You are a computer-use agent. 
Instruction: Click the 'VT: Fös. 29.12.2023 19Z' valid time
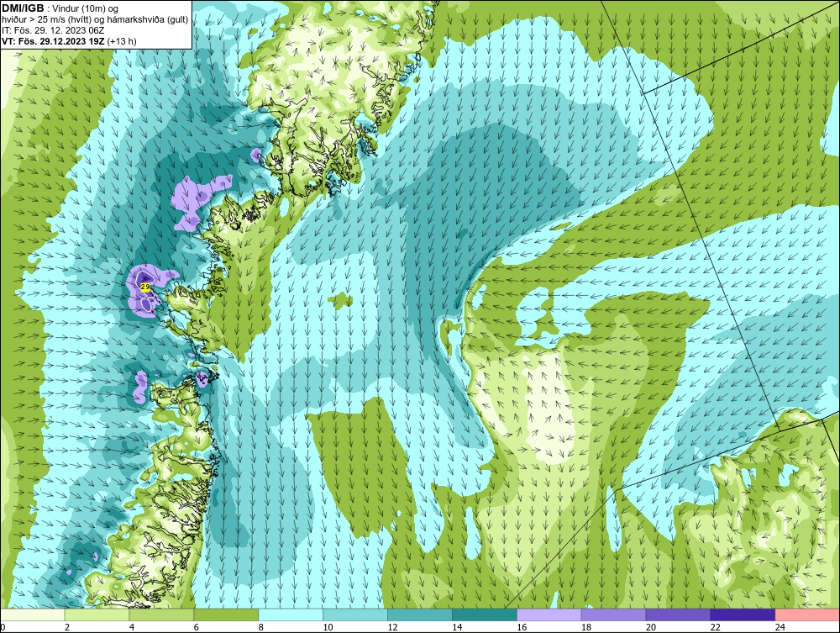tap(53, 41)
